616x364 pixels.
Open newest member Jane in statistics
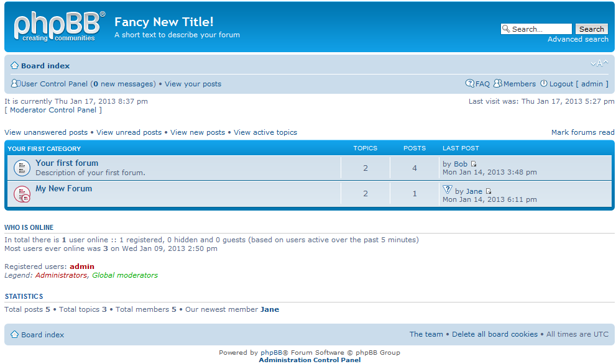pos(270,309)
